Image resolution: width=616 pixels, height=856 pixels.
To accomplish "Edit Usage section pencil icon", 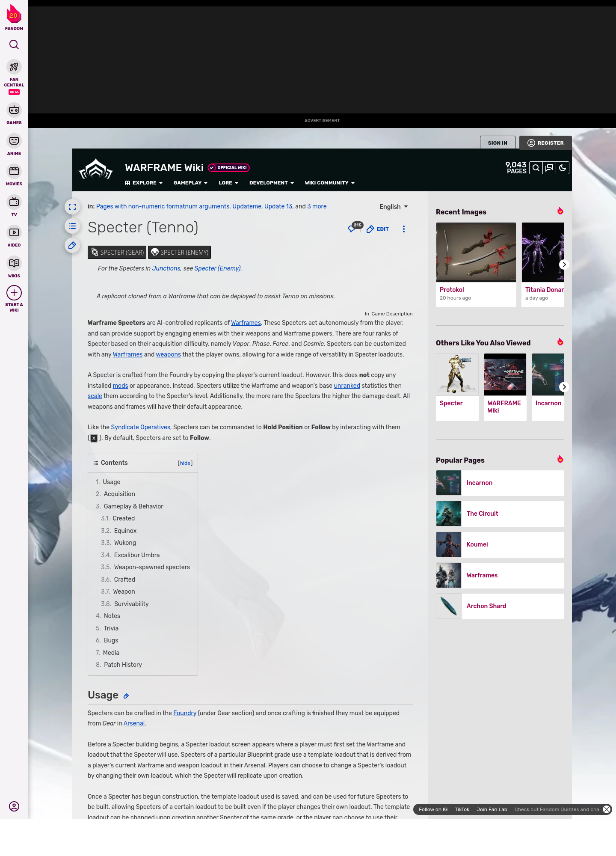I will (126, 696).
